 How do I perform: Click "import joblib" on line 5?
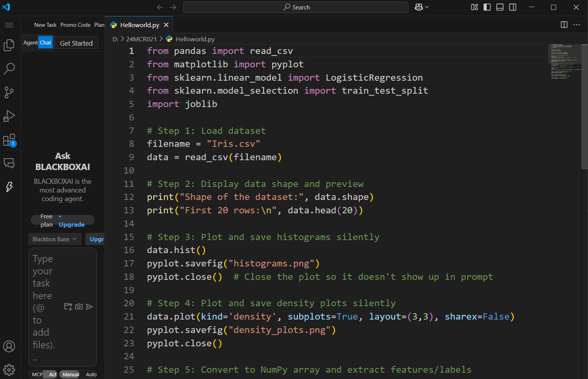tap(182, 104)
